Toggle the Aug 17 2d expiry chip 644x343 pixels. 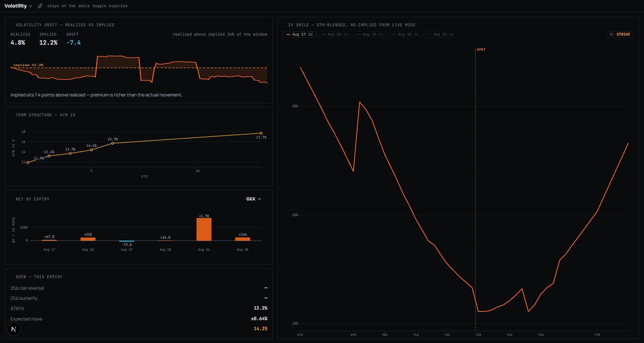click(300, 35)
